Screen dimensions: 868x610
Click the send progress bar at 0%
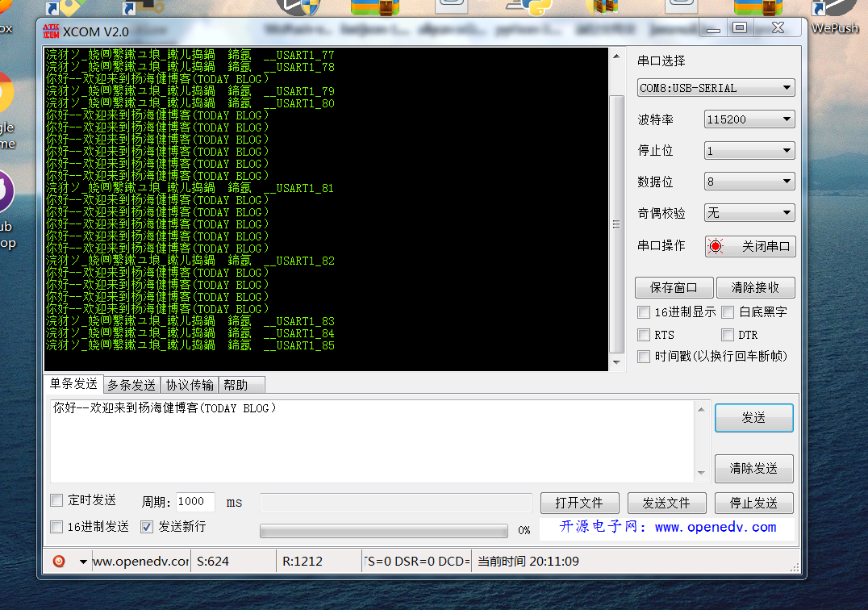pos(383,531)
